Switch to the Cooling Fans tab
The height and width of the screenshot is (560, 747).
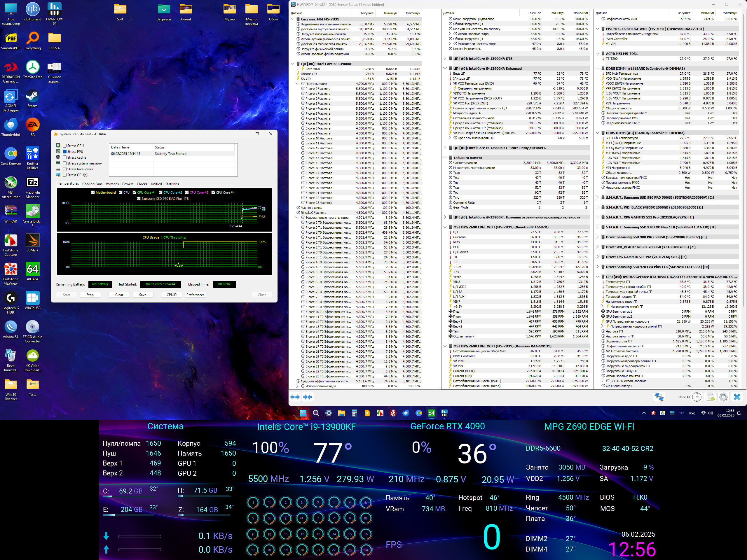92,184
